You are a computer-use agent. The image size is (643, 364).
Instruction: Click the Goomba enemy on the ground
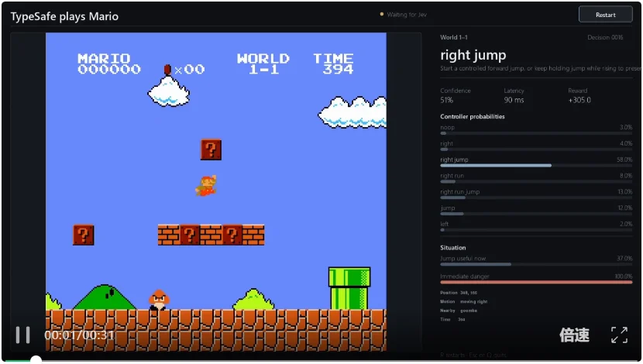coord(159,300)
